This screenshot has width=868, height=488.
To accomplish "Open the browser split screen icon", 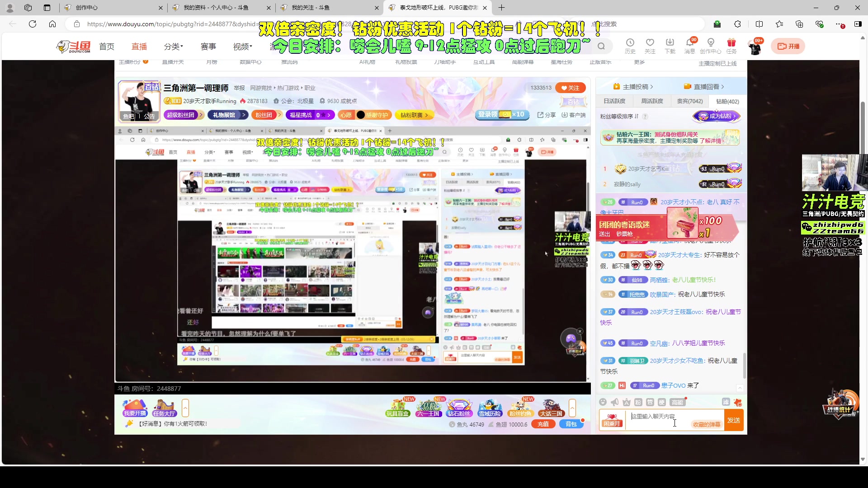I will pos(759,24).
